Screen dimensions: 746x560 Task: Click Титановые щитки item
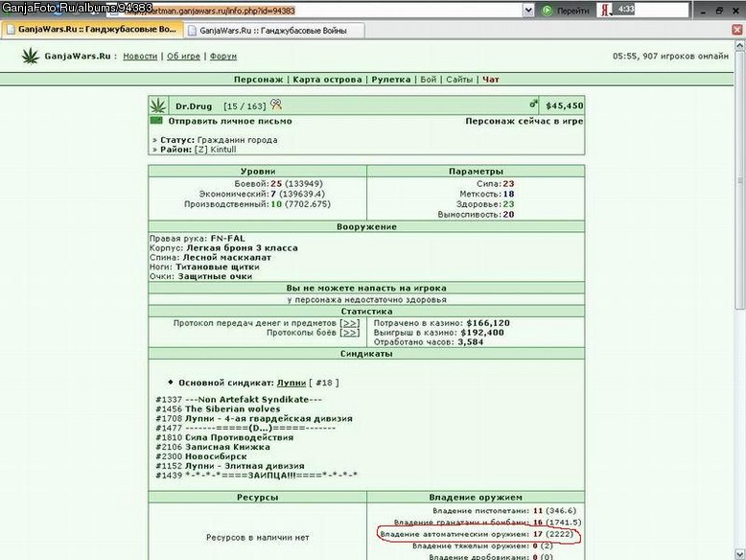pyautogui.click(x=218, y=267)
